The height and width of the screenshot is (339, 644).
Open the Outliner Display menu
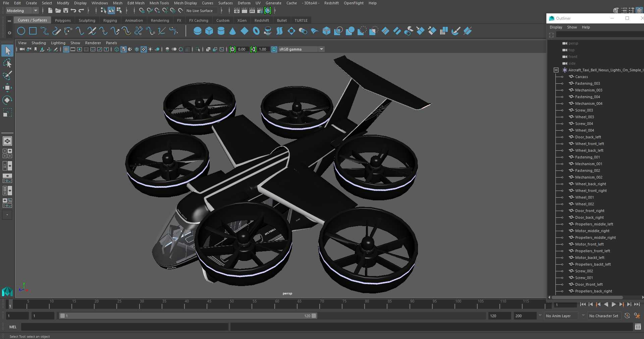(x=556, y=27)
